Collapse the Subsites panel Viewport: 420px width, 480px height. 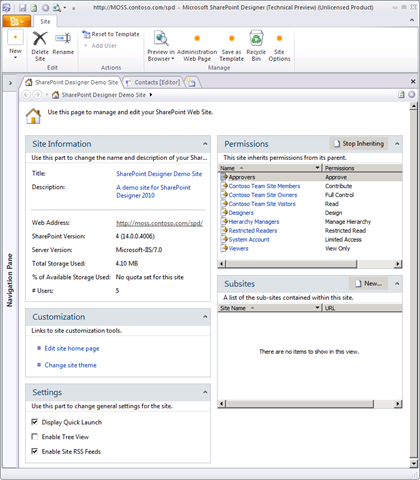[x=397, y=284]
